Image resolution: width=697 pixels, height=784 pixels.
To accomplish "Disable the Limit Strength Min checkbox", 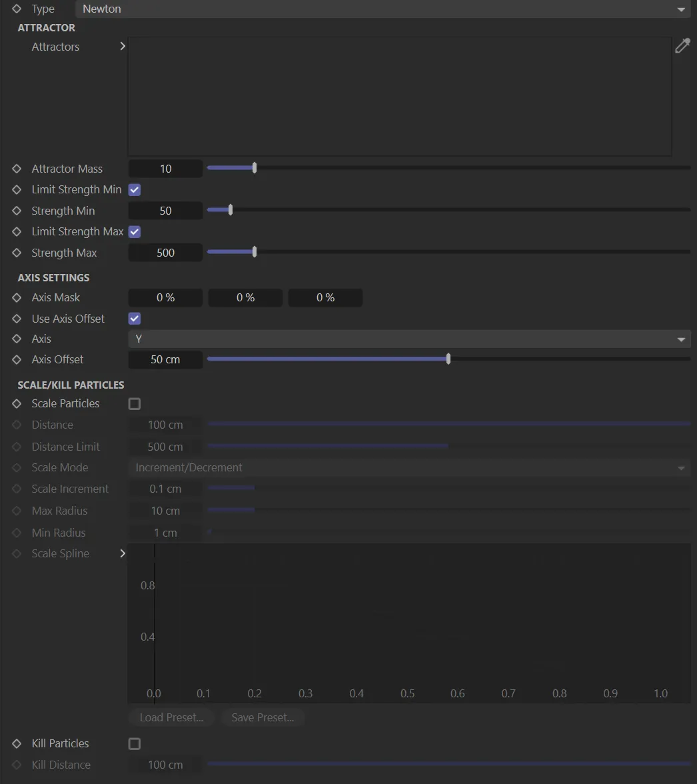I will click(135, 190).
